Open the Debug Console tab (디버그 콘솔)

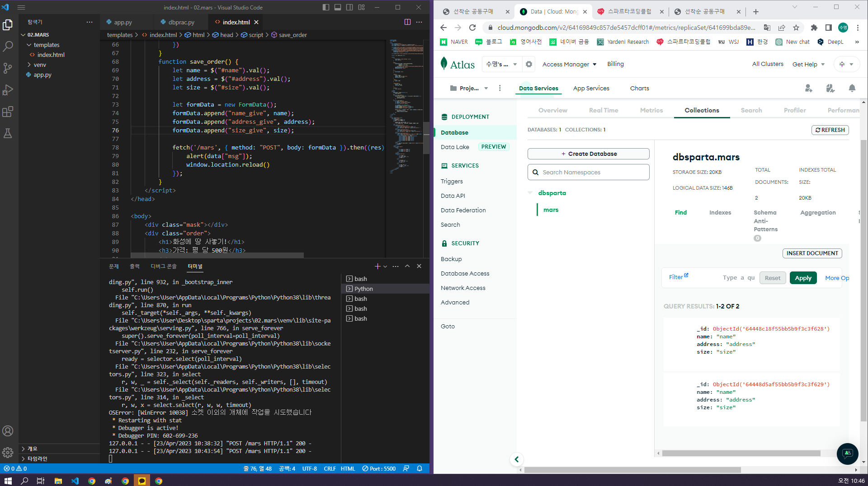coord(164,266)
